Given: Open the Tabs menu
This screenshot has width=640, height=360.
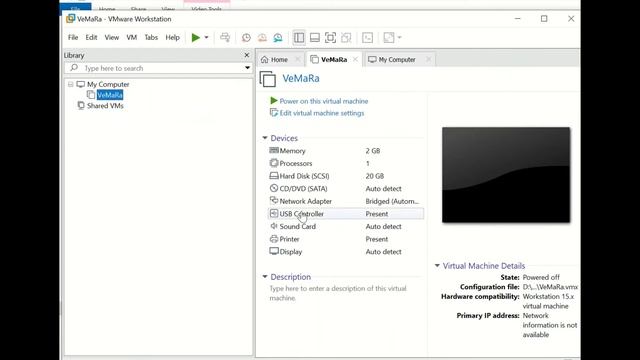Looking at the screenshot, I should pyautogui.click(x=151, y=38).
